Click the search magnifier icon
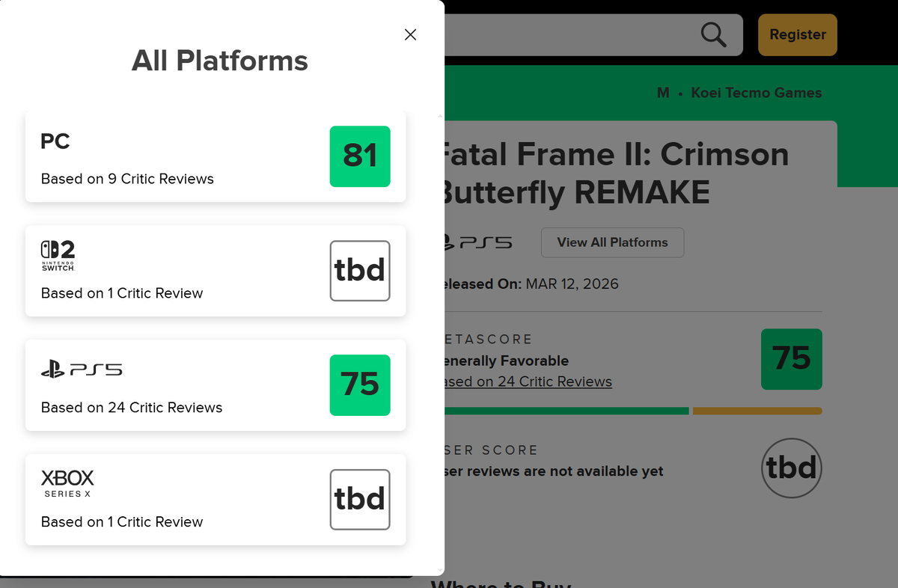Image resolution: width=898 pixels, height=588 pixels. [713, 34]
